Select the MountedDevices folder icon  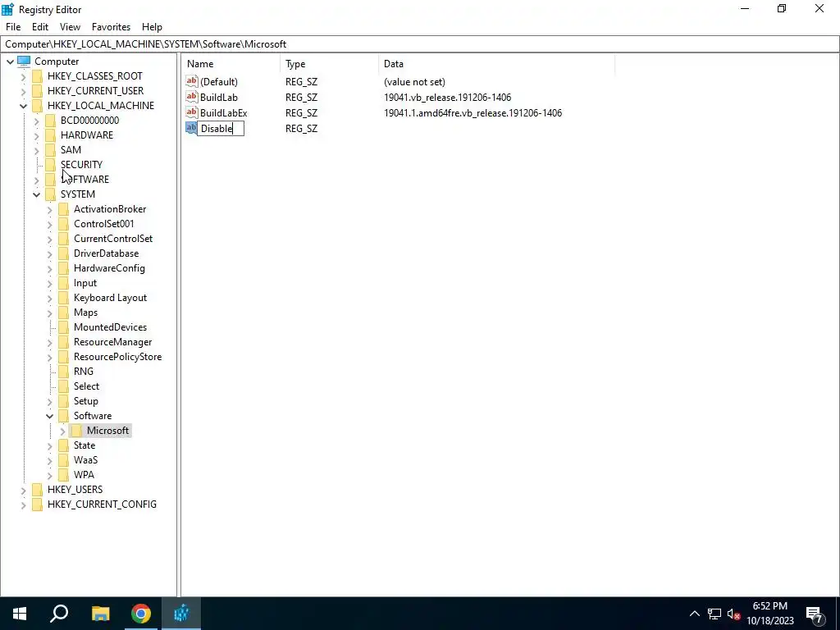[63, 326]
